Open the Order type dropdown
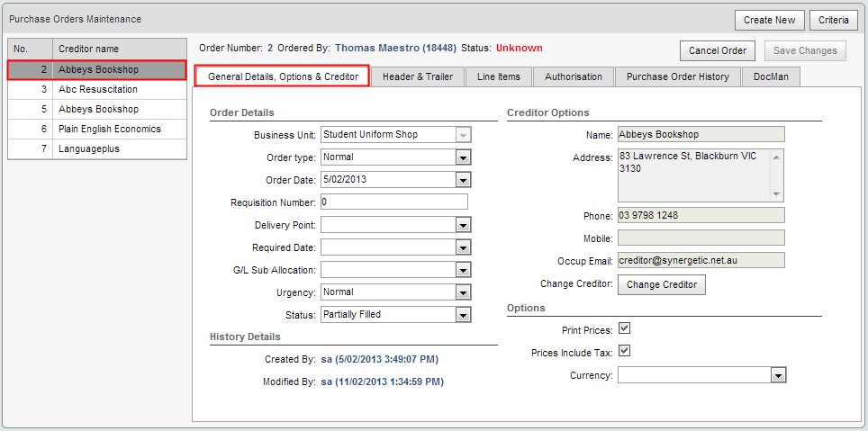 464,157
